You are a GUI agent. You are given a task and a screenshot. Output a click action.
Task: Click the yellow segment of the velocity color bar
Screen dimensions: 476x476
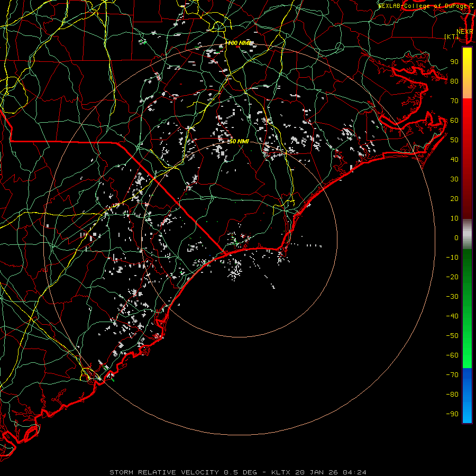(x=467, y=73)
